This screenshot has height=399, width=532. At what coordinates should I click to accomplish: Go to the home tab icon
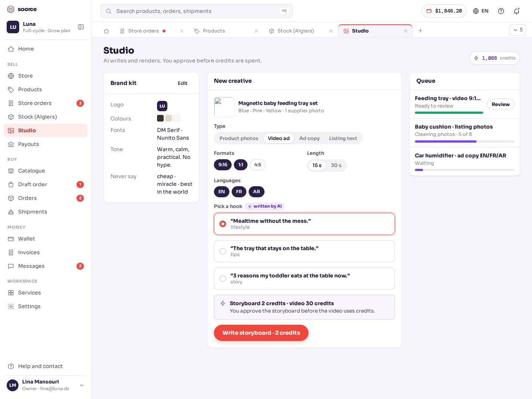coord(106,31)
